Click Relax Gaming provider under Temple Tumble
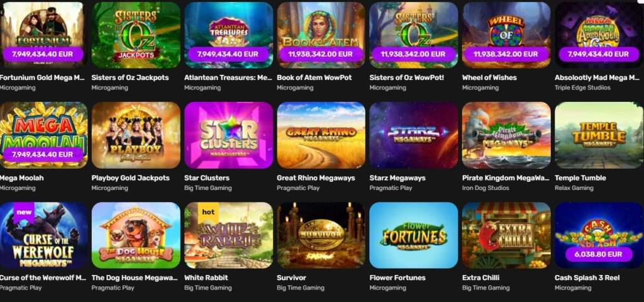Viewport: 644px width, 302px height. tap(574, 187)
